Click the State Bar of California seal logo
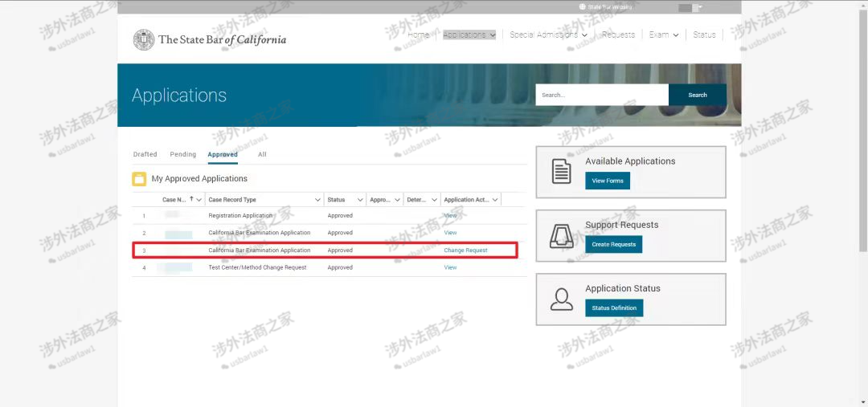 coord(144,39)
